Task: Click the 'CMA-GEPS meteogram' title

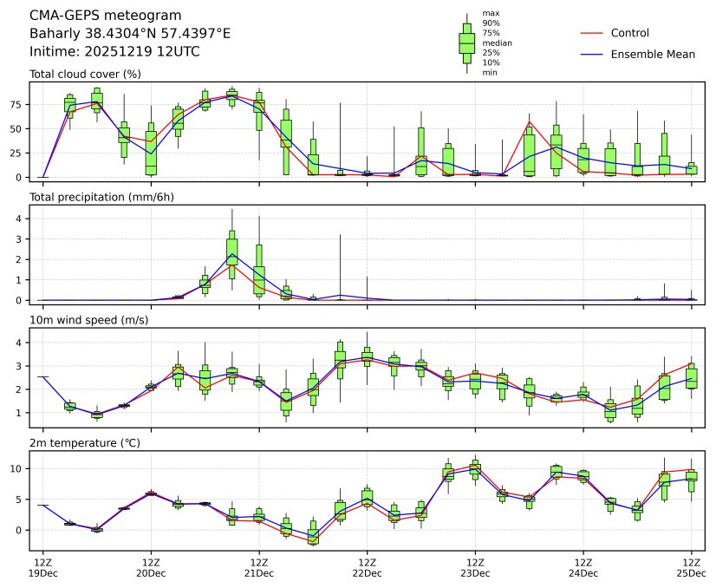Action: [106, 16]
